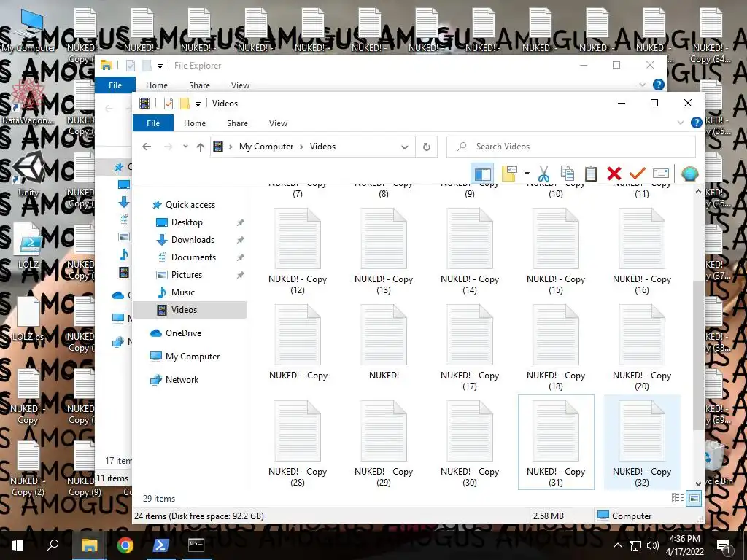Viewport: 747px width, 560px height.
Task: Go up one folder level
Action: click(x=201, y=147)
